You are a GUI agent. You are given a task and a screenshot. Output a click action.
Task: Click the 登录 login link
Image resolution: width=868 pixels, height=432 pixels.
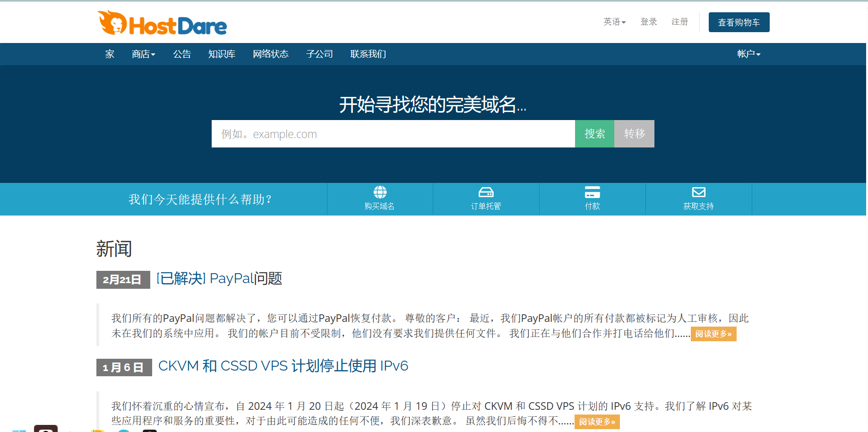(649, 22)
